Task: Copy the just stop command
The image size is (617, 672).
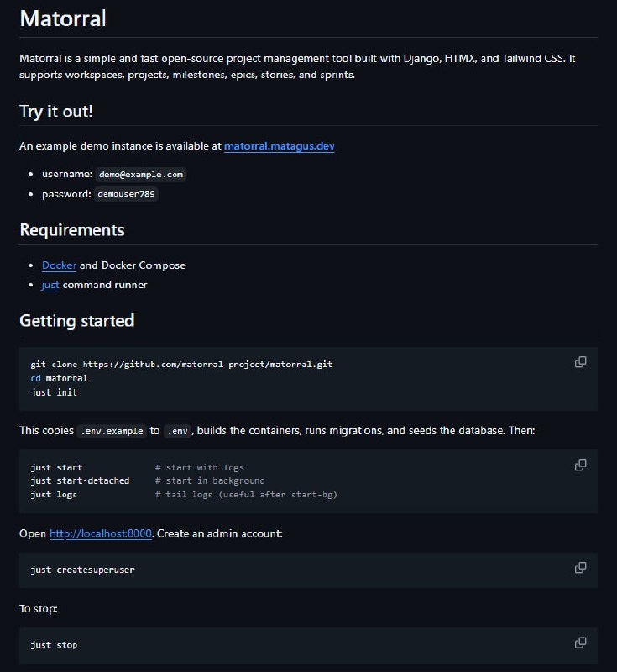Action: tap(580, 643)
